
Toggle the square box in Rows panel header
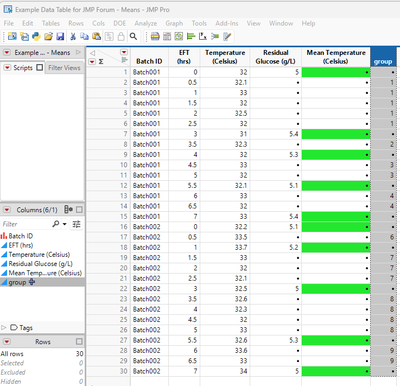tap(79, 341)
